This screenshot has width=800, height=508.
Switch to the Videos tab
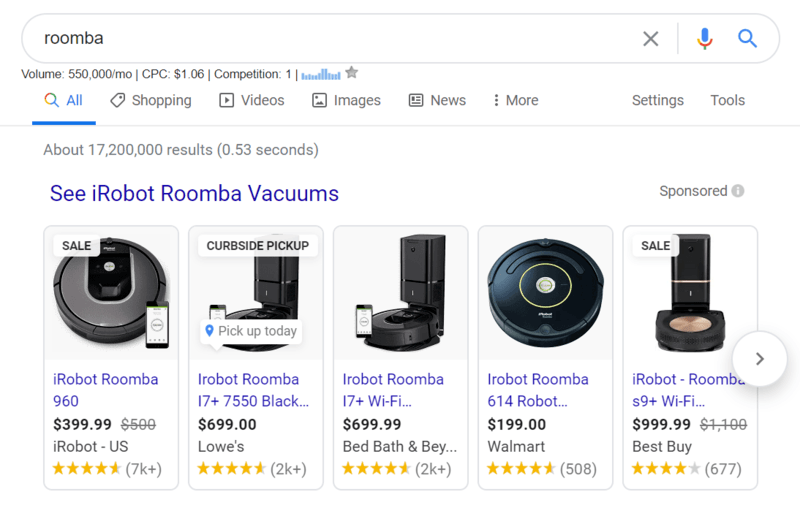pos(252,100)
